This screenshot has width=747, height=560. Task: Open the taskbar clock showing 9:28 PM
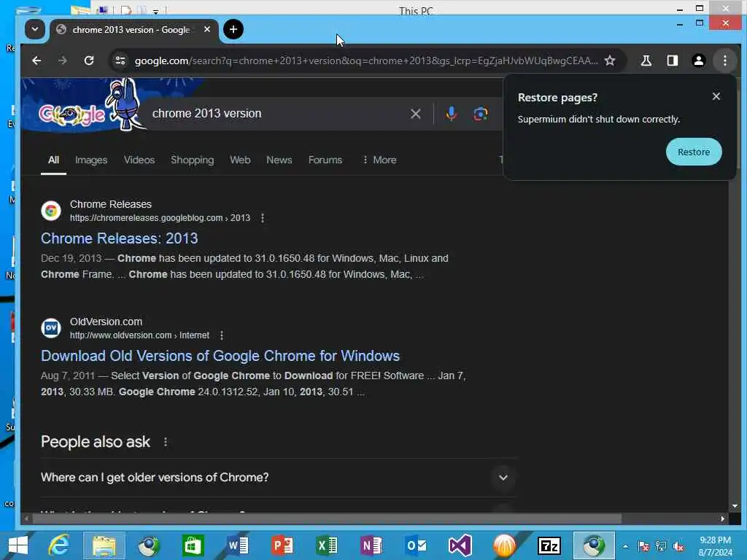point(715,546)
